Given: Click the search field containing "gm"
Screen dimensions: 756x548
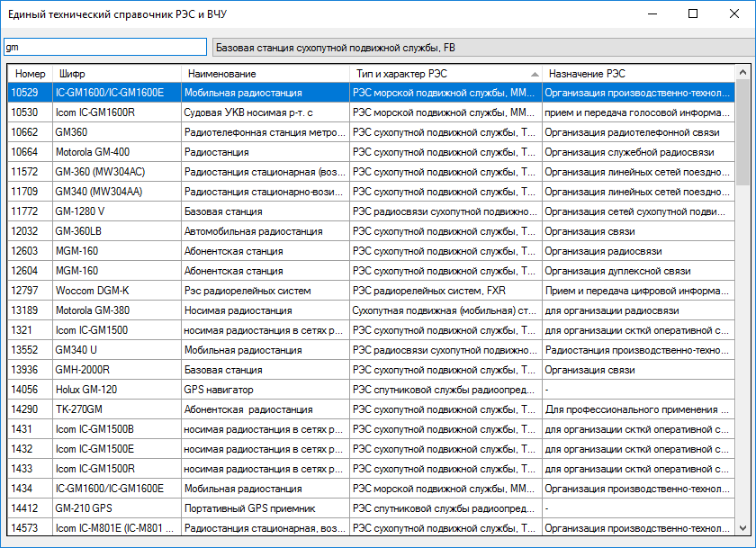Looking at the screenshot, I should click(105, 47).
